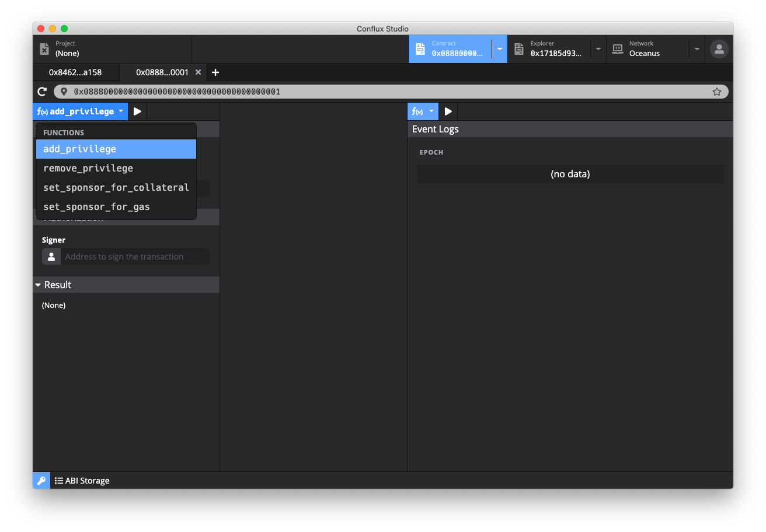The image size is (766, 532).
Task: Select remove_privilege from the functions list
Action: (x=116, y=168)
